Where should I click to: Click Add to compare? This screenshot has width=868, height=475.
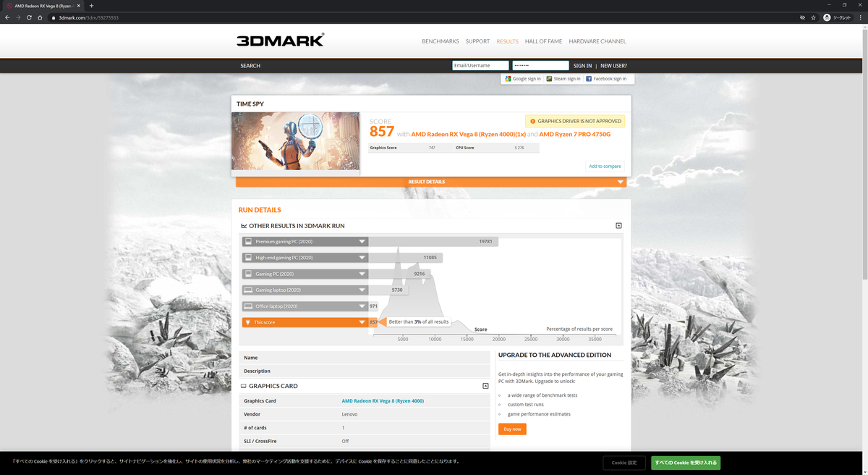(x=605, y=167)
